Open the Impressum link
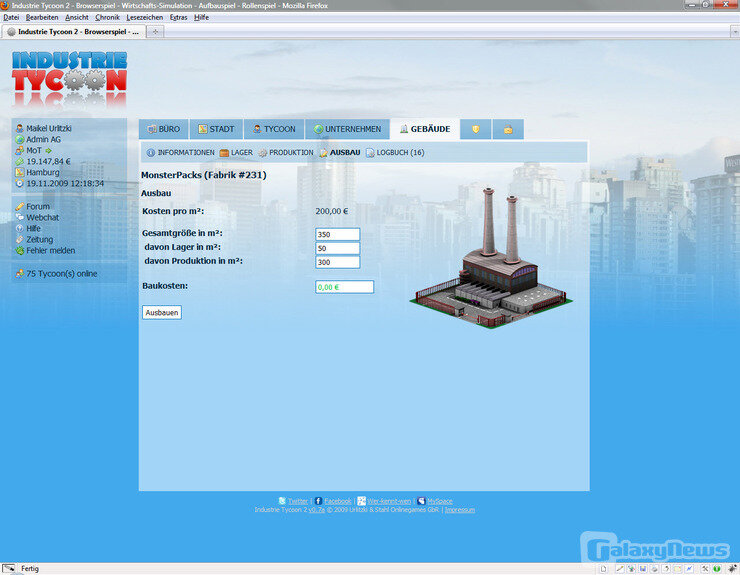The width and height of the screenshot is (740, 575). coord(460,509)
